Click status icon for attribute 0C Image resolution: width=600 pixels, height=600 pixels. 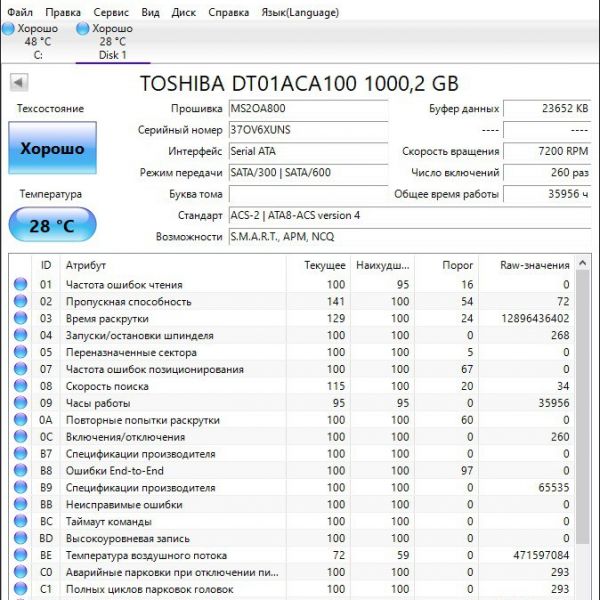point(20,436)
